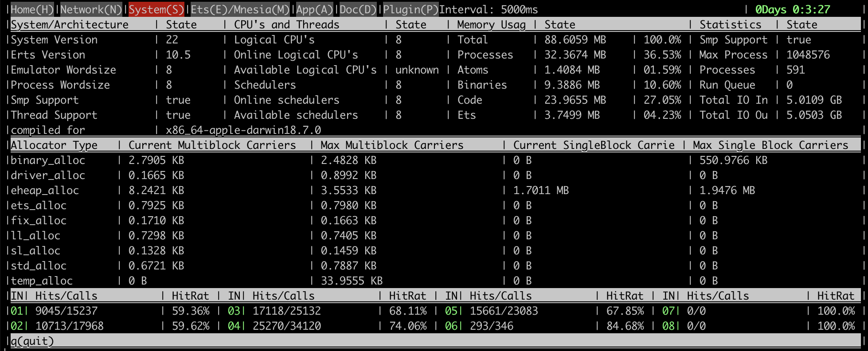Click the q(quit) command
This screenshot has height=351, width=868.
coord(32,341)
